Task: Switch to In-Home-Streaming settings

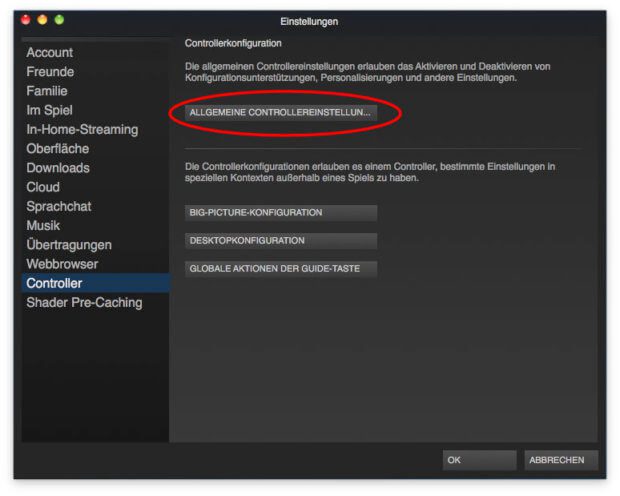Action: pos(82,129)
